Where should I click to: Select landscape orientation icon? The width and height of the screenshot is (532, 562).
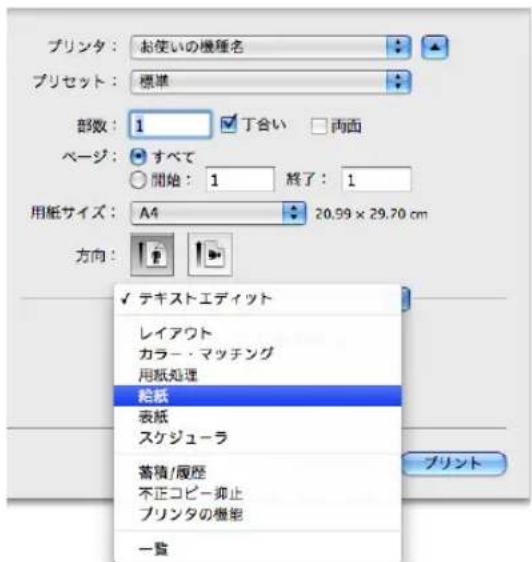tap(210, 254)
